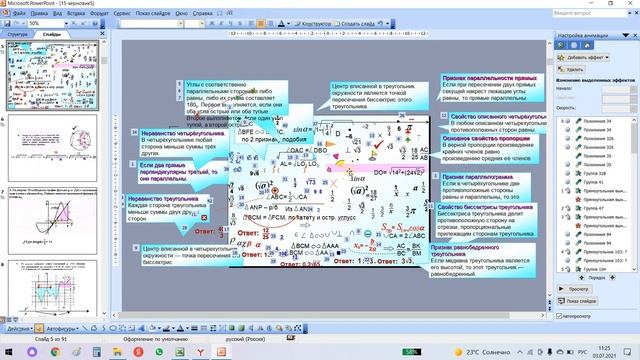Screen dimensions: 640x360
Task: Move effect up with reorder arrow
Action: point(582,278)
